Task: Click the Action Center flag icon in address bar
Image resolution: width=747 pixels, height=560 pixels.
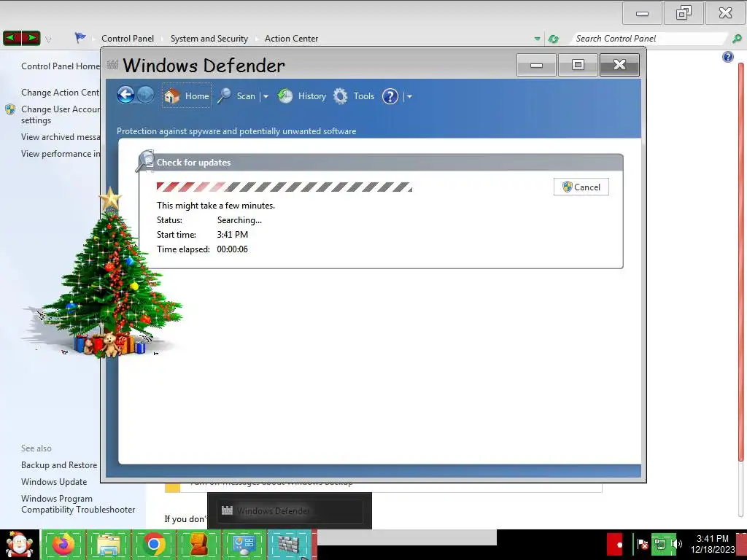Action: click(x=80, y=38)
